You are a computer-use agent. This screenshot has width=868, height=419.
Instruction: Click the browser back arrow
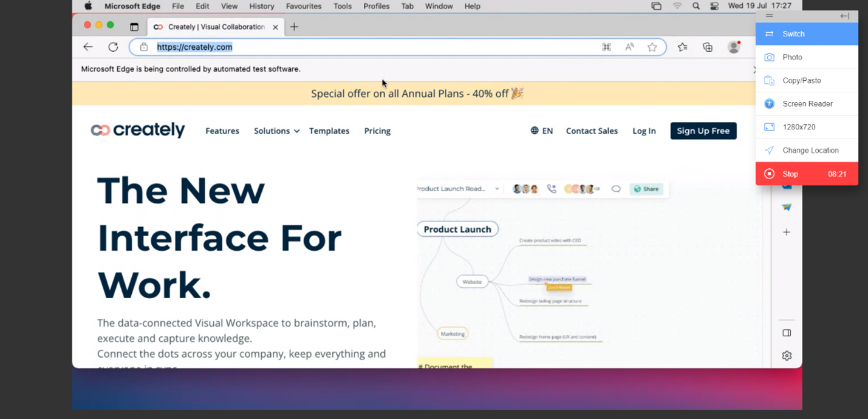[88, 47]
